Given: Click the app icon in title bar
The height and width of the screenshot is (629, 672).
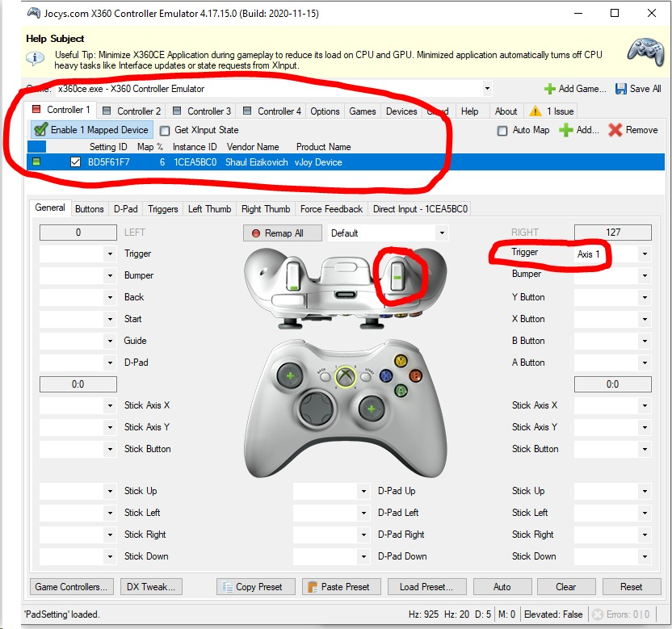Looking at the screenshot, I should tap(34, 13).
